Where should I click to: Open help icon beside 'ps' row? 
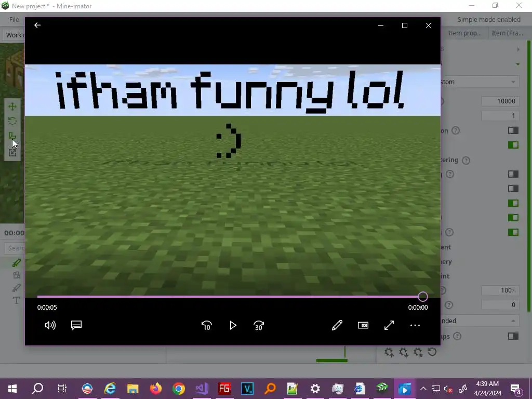pyautogui.click(x=457, y=336)
